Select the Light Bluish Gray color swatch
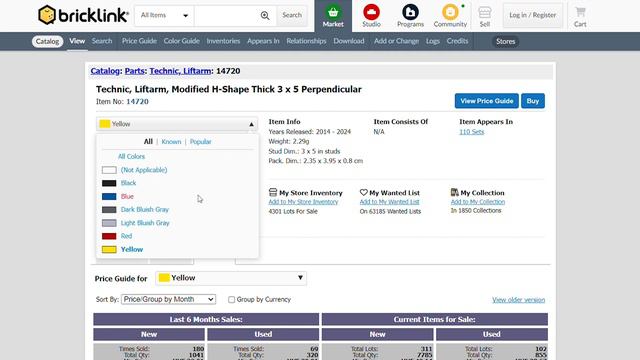 109,223
